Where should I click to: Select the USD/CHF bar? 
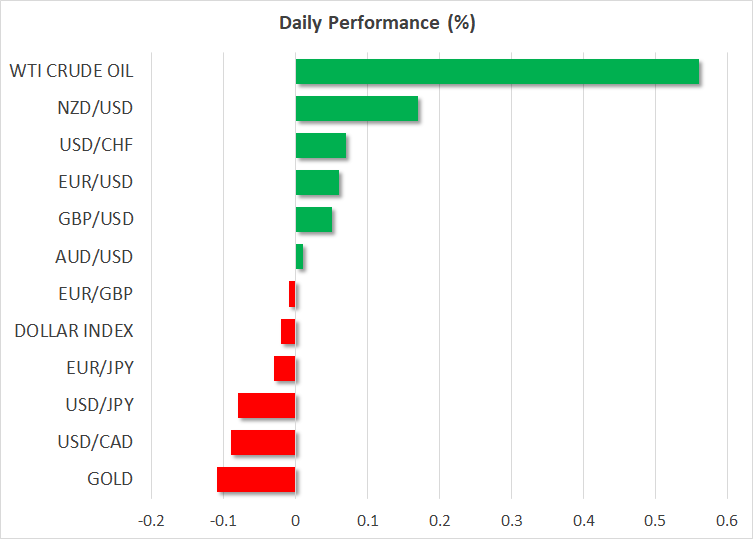(x=320, y=146)
